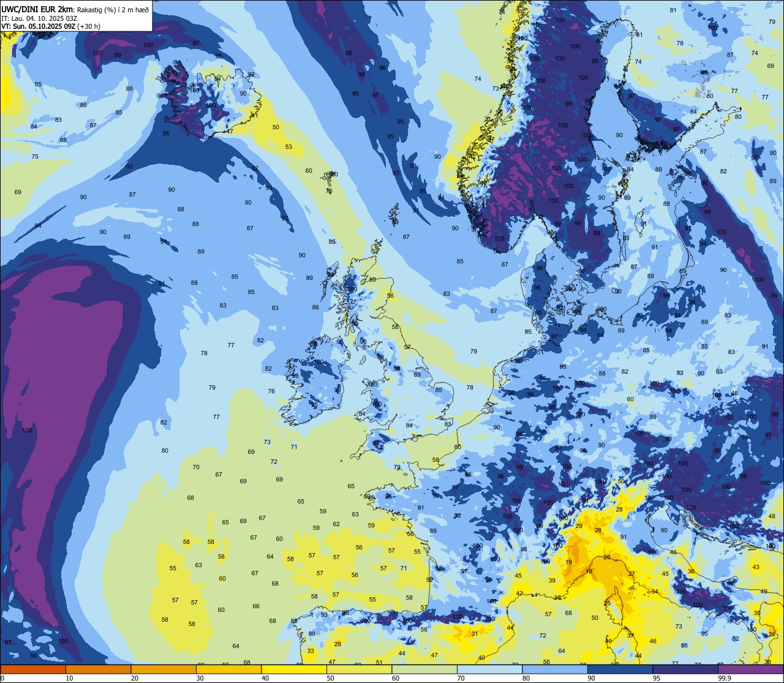Click the legend scale label 90
Image resolution: width=784 pixels, height=683 pixels.
click(x=591, y=678)
